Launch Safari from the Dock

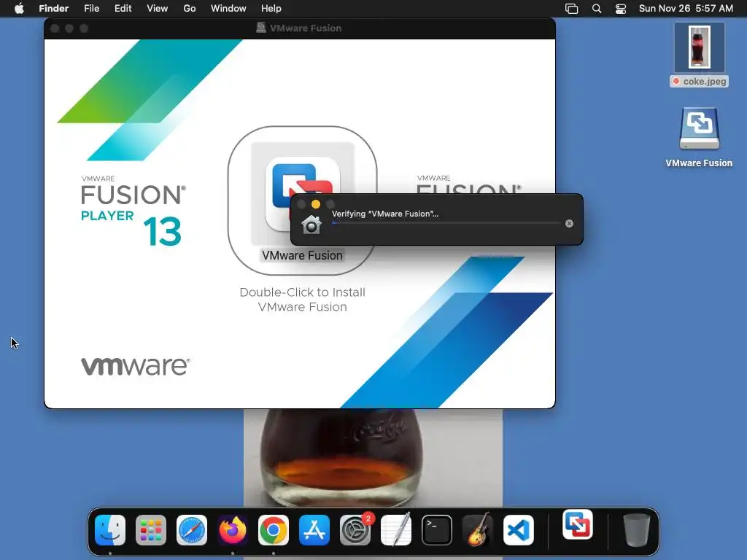point(192,530)
